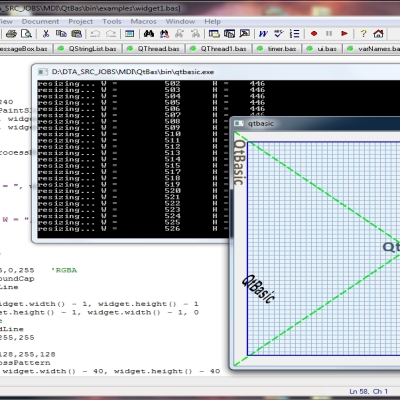Click the Paste clipboard icon

77,34
